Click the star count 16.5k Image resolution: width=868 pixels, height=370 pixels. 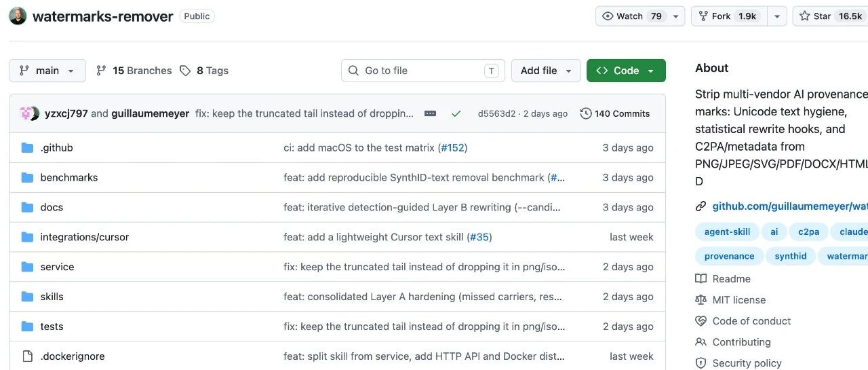[850, 16]
